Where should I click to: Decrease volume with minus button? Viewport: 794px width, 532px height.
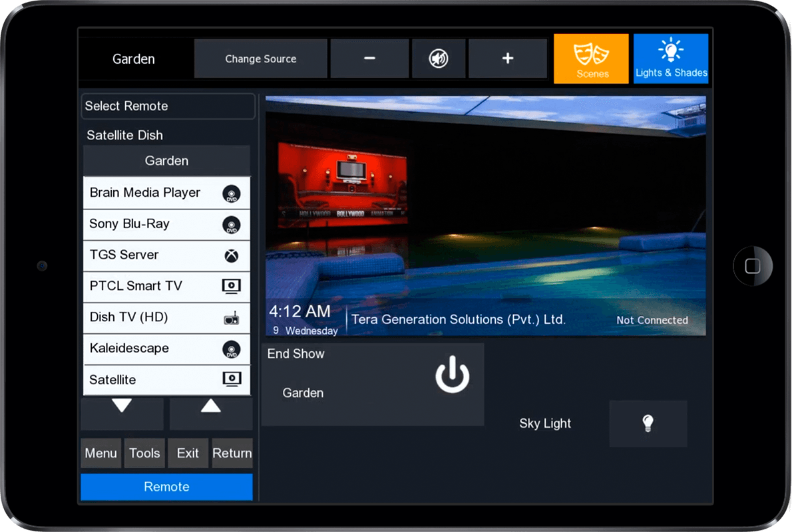tap(369, 59)
